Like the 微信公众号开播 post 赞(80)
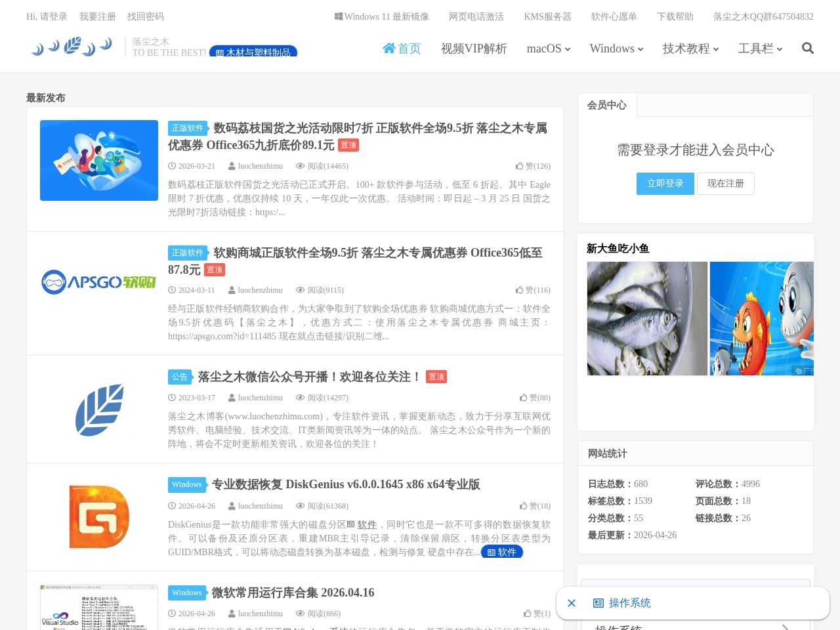 (535, 398)
